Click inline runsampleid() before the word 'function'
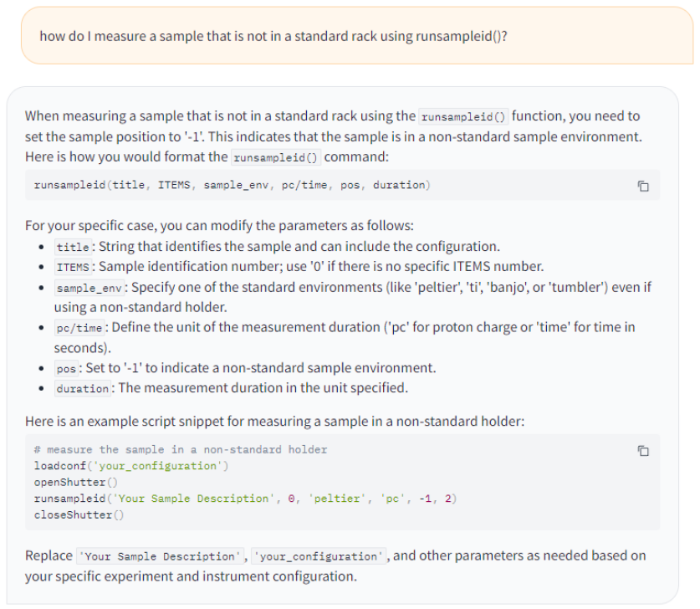The width and height of the screenshot is (700, 609). pos(463,116)
